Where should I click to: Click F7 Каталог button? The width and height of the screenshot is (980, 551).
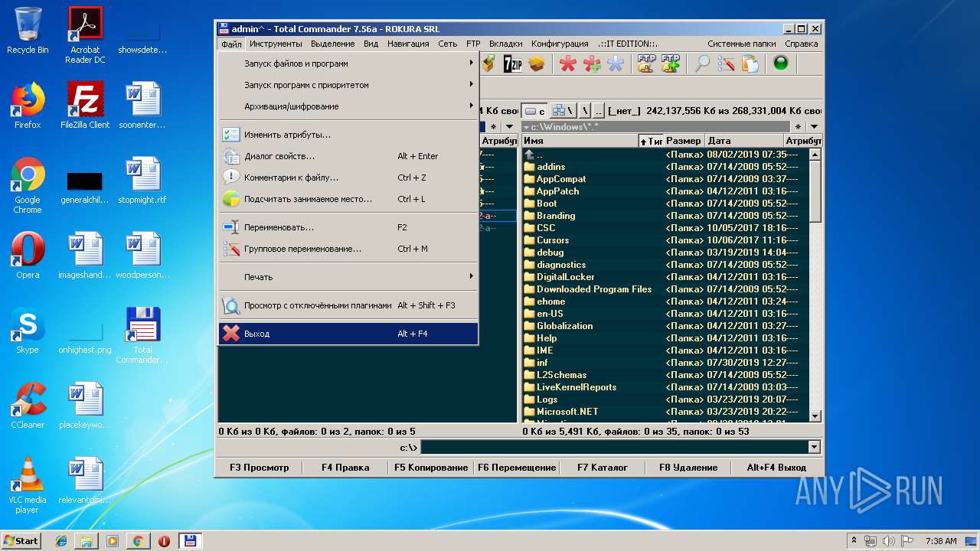click(603, 467)
